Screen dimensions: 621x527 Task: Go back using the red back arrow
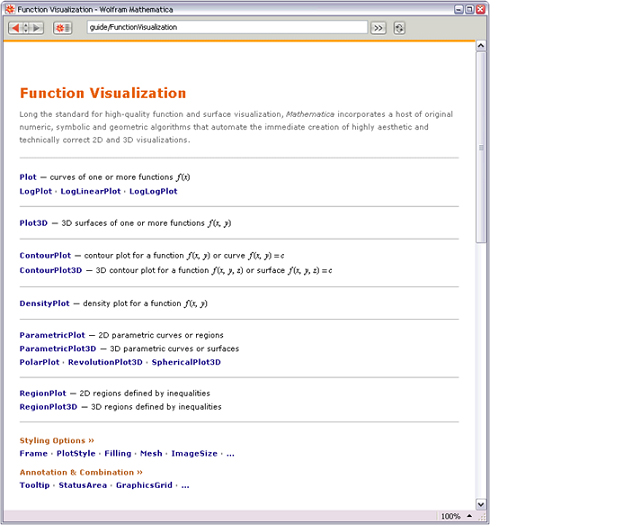tap(15, 28)
